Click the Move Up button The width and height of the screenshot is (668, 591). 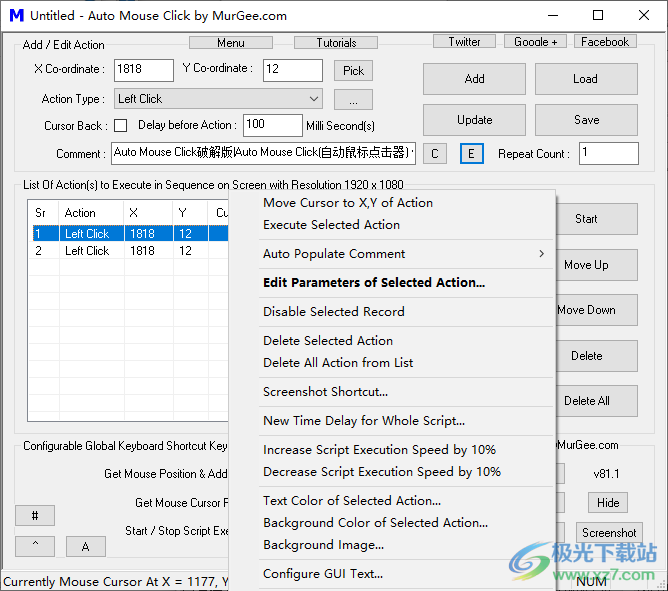596,265
